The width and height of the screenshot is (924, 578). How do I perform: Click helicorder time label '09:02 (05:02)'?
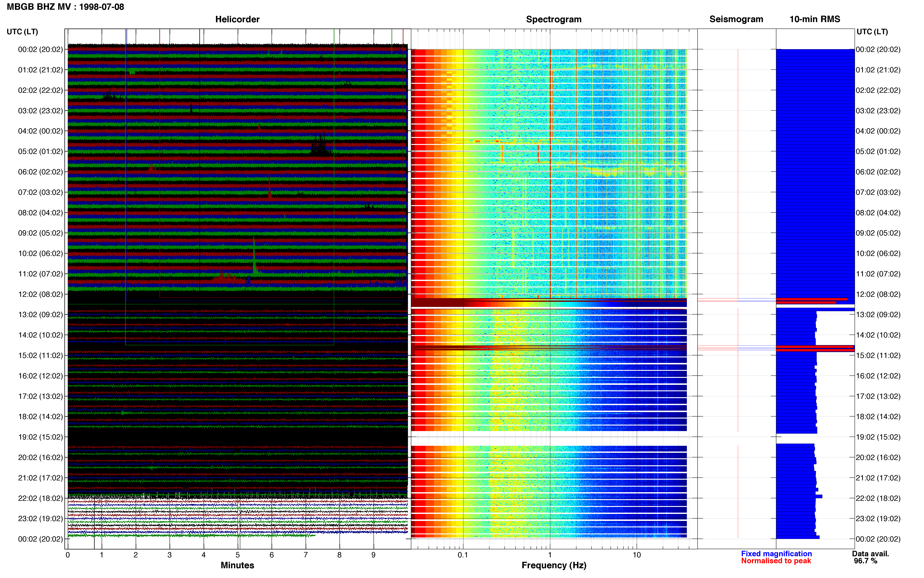(x=41, y=233)
